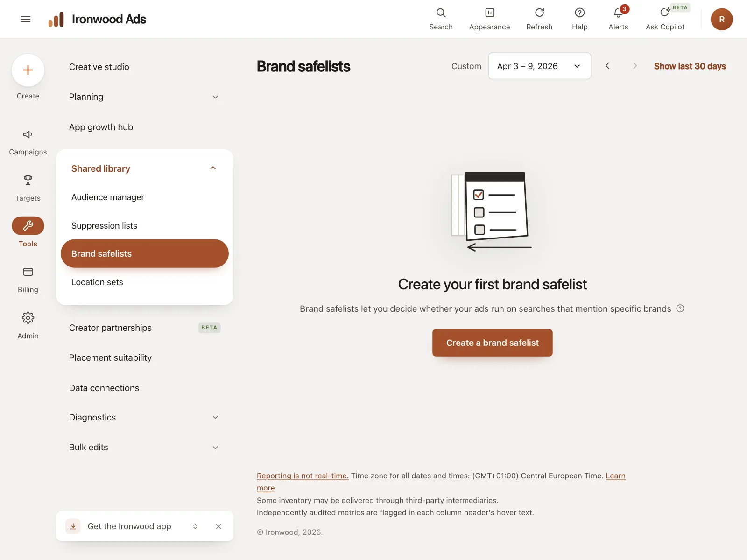Open the Billing section

tap(28, 280)
